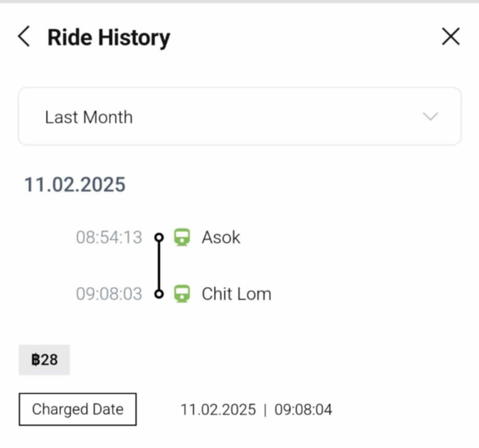Select the Chit Lom station name
Screen dimensions: 479x448
pos(236,294)
